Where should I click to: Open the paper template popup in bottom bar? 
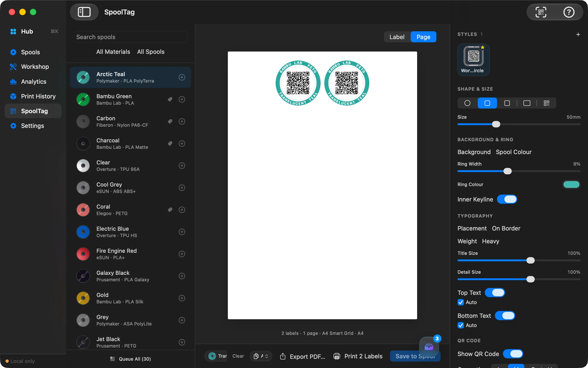261,356
